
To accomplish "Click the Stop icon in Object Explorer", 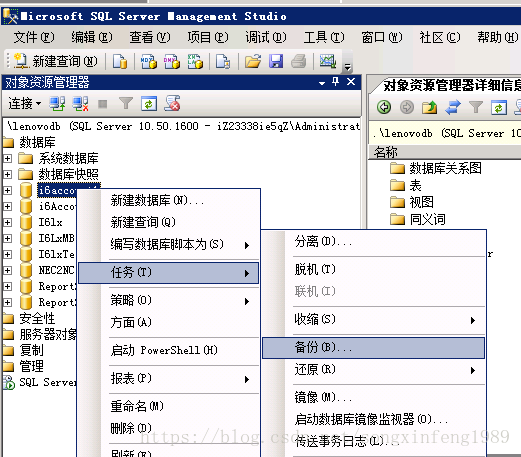I will pyautogui.click(x=103, y=104).
